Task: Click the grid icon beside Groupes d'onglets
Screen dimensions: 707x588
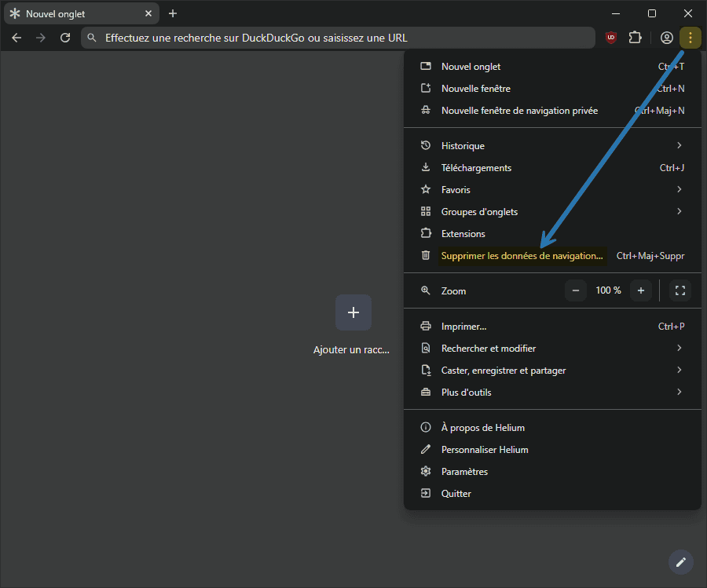Action: pos(426,211)
